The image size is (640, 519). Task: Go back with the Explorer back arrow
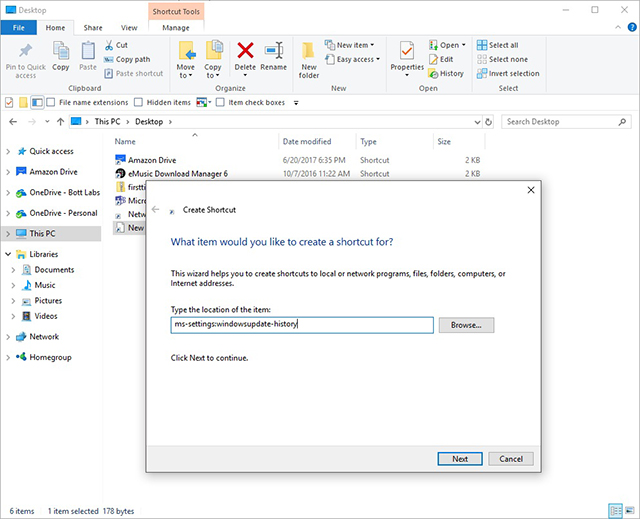(13, 122)
